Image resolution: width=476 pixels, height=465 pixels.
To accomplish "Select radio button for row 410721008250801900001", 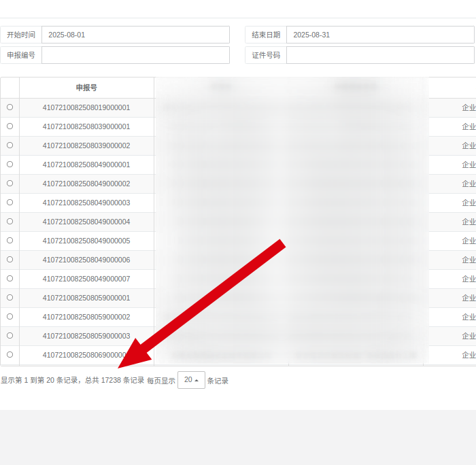I will 10,107.
